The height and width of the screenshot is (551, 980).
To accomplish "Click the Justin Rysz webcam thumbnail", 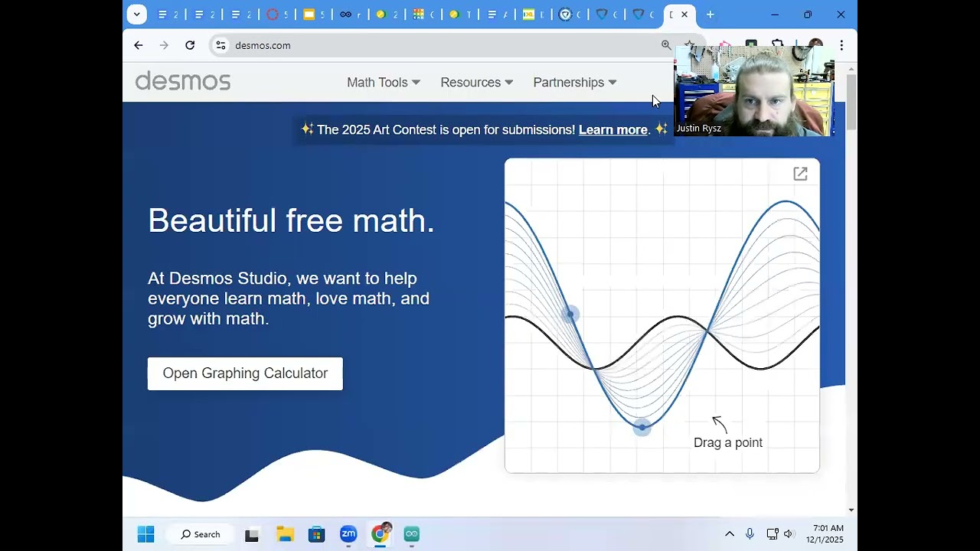I will (x=753, y=91).
